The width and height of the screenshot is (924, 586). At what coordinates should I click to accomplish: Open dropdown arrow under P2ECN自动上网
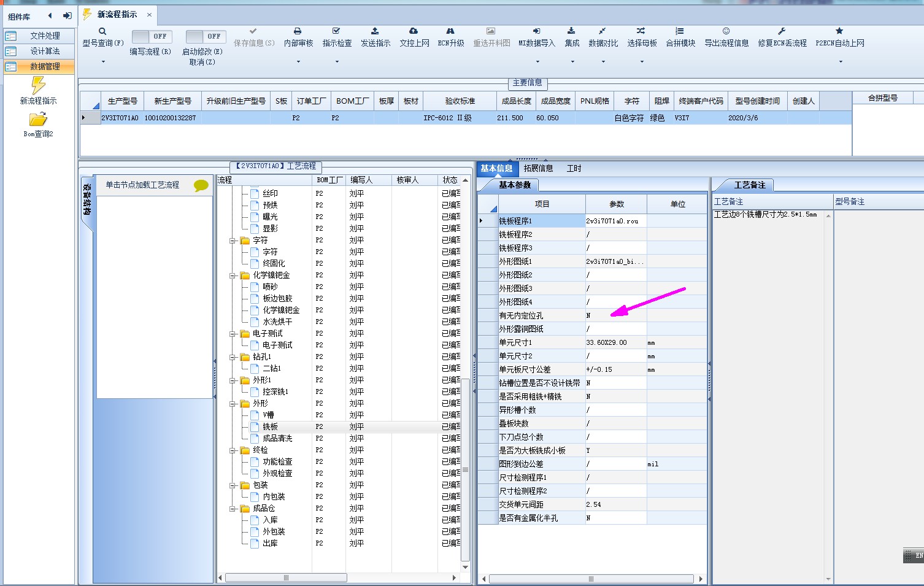coord(841,61)
